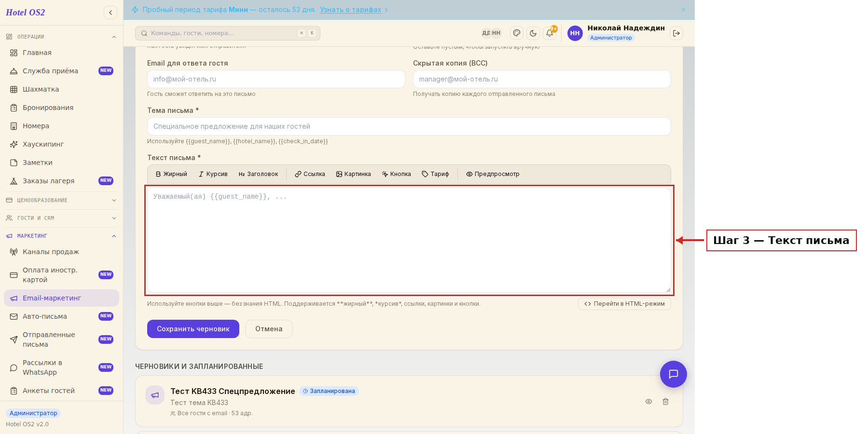This screenshot has width=868, height=434.
Task: Close the trial period banner
Action: pyautogui.click(x=684, y=10)
